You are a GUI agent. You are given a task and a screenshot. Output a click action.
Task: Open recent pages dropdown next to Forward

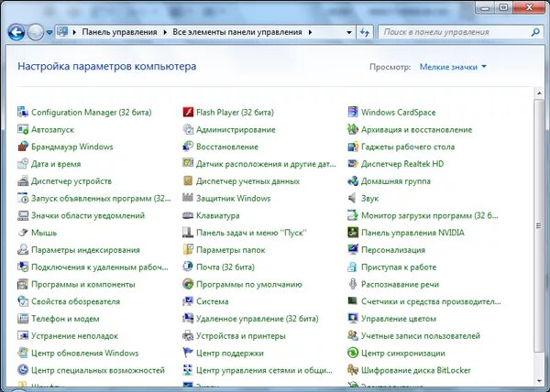49,32
